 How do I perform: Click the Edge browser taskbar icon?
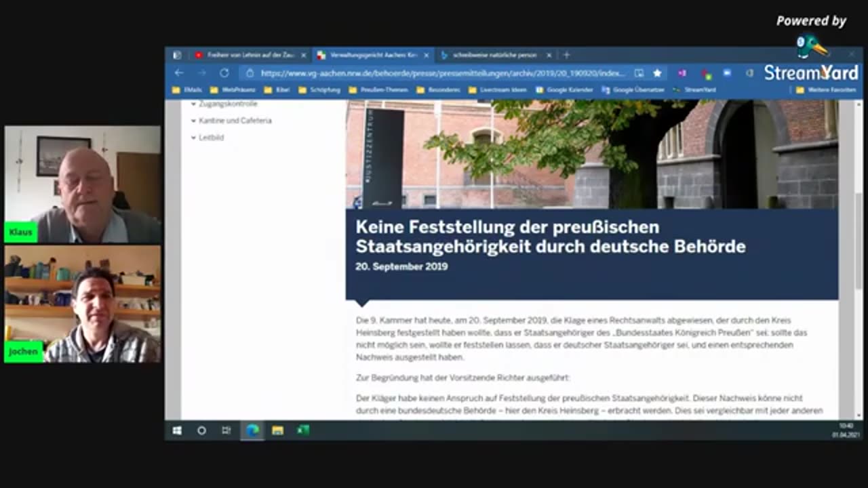pos(252,430)
